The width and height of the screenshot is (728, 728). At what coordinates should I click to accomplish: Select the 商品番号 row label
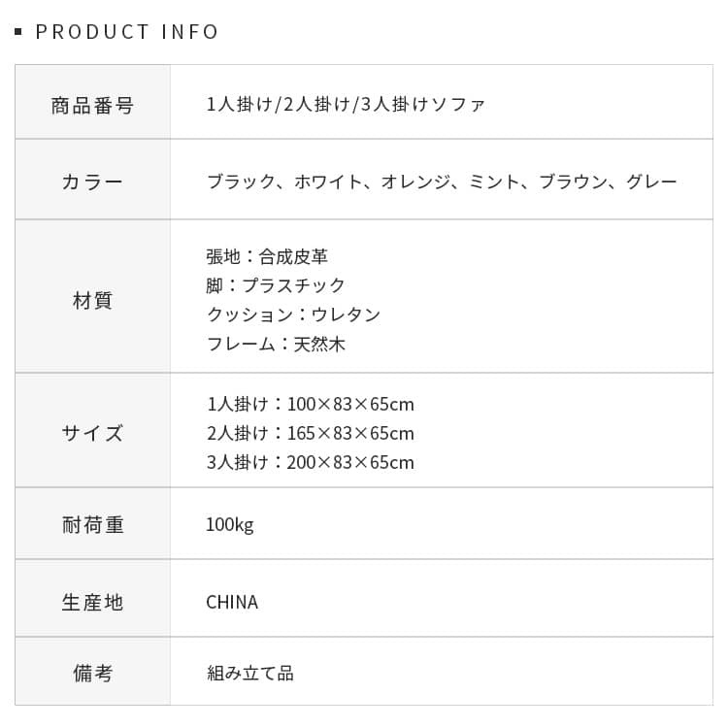pos(92,105)
